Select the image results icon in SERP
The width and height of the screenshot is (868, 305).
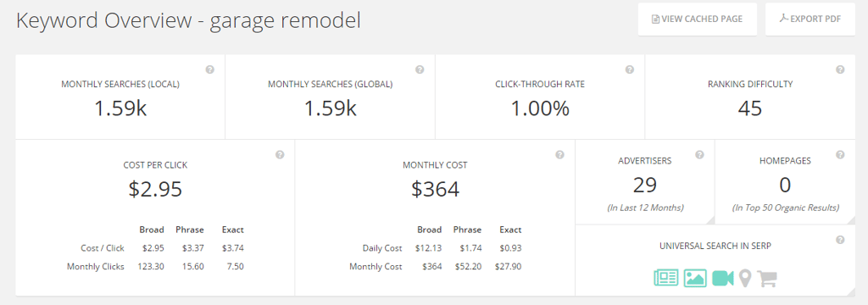[695, 278]
